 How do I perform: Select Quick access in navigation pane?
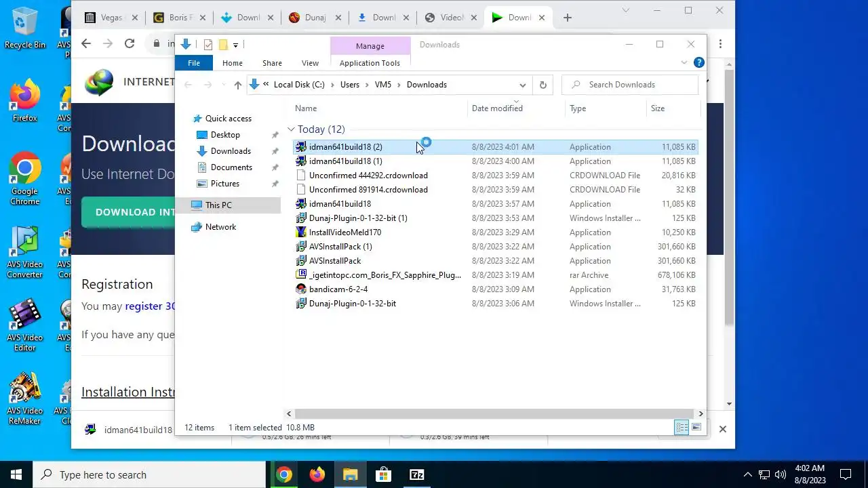pos(228,119)
